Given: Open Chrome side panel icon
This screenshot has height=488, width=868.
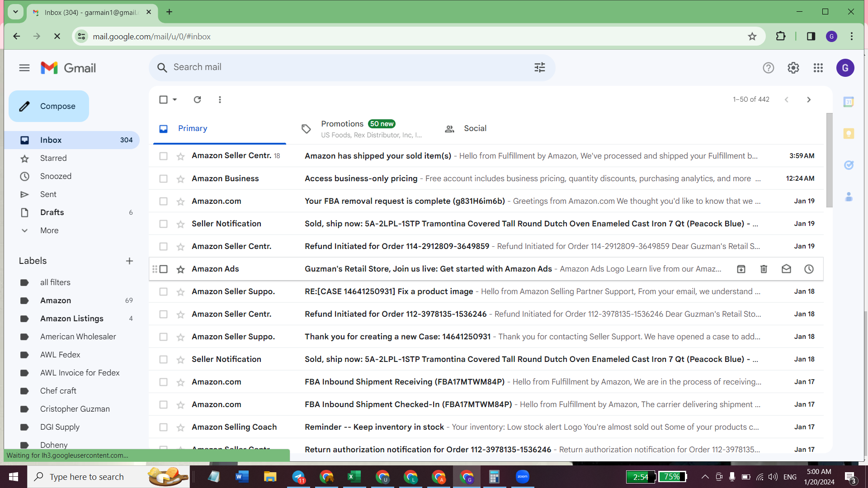Looking at the screenshot, I should click(x=811, y=36).
